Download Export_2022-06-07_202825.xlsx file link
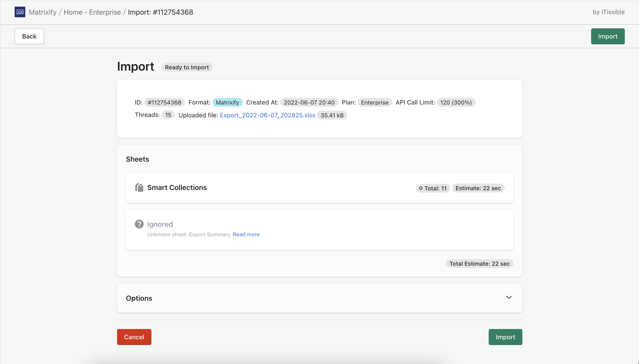Viewport: 639px width, 364px height. pyautogui.click(x=267, y=115)
